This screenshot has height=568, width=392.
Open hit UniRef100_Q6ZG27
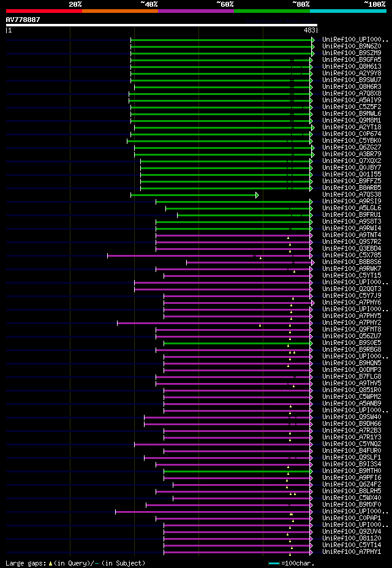pos(352,148)
